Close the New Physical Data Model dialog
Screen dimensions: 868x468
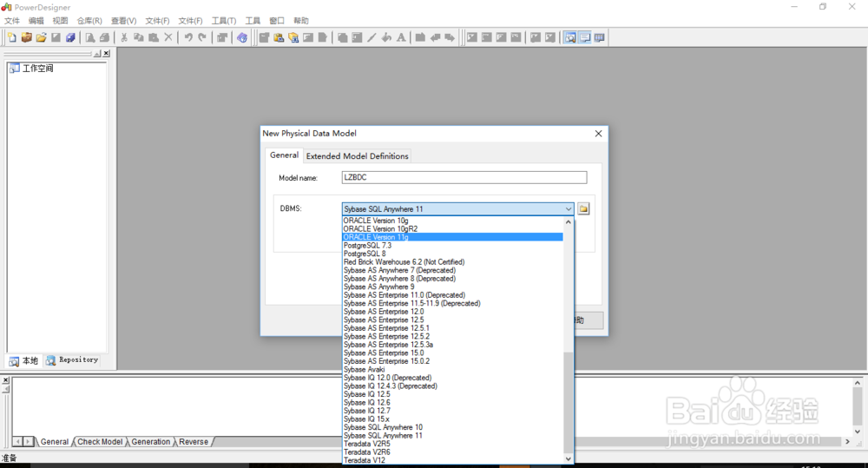click(x=598, y=134)
